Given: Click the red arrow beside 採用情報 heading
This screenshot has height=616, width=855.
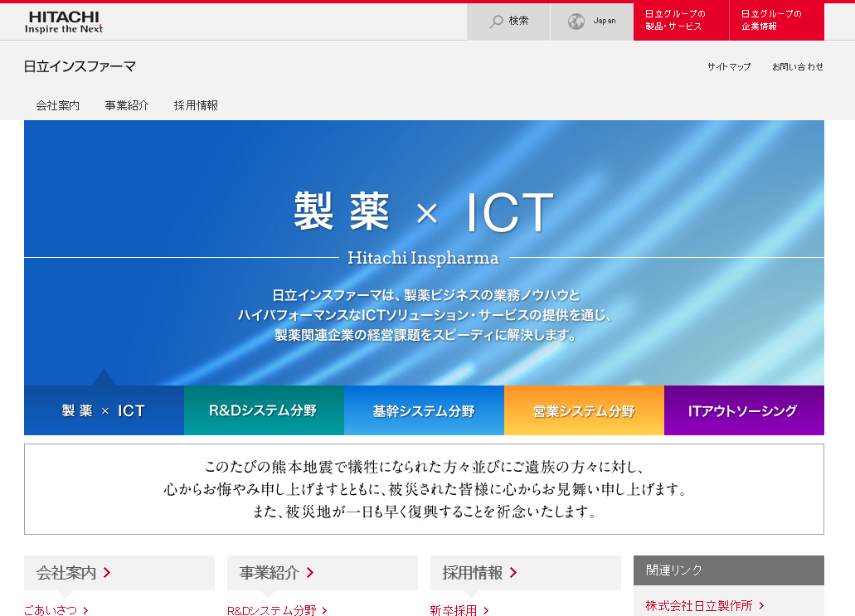Looking at the screenshot, I should coord(513,572).
